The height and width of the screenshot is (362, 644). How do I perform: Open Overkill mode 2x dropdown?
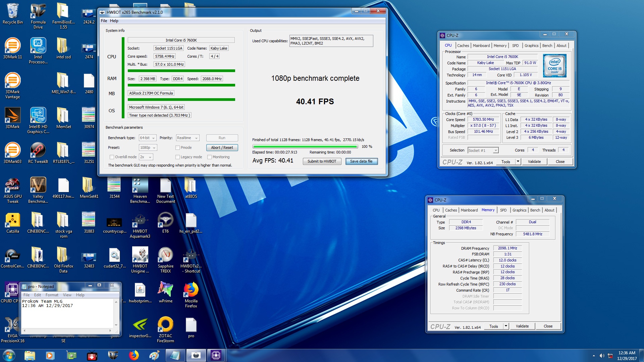tap(146, 157)
